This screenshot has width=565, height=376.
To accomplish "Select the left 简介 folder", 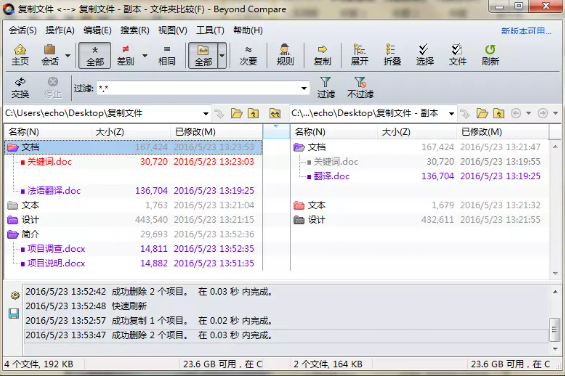I will [x=133, y=234].
